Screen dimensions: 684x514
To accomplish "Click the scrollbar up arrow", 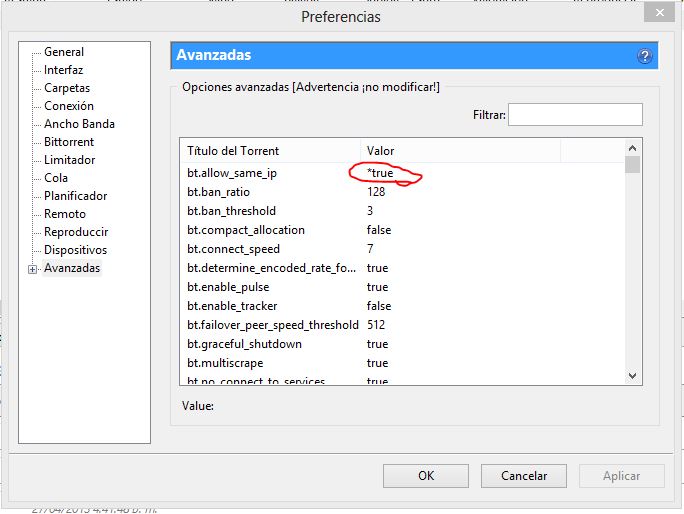I will click(x=633, y=148).
